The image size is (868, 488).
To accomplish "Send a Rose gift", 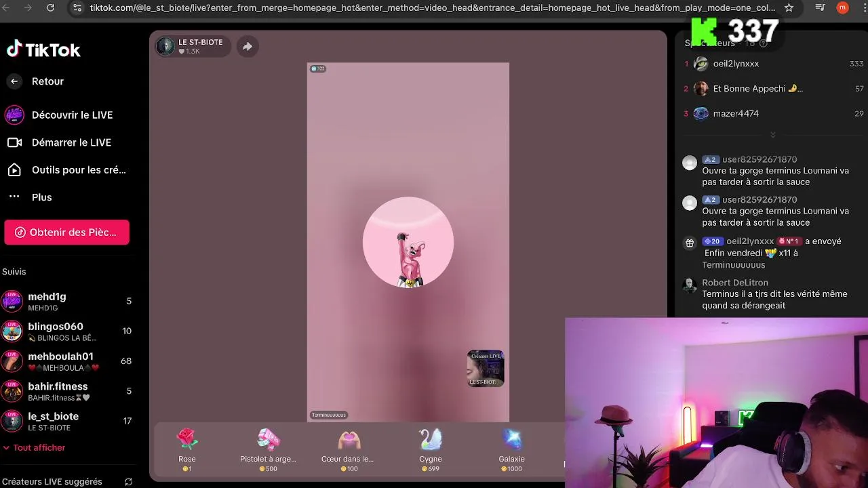I will pyautogui.click(x=187, y=449).
